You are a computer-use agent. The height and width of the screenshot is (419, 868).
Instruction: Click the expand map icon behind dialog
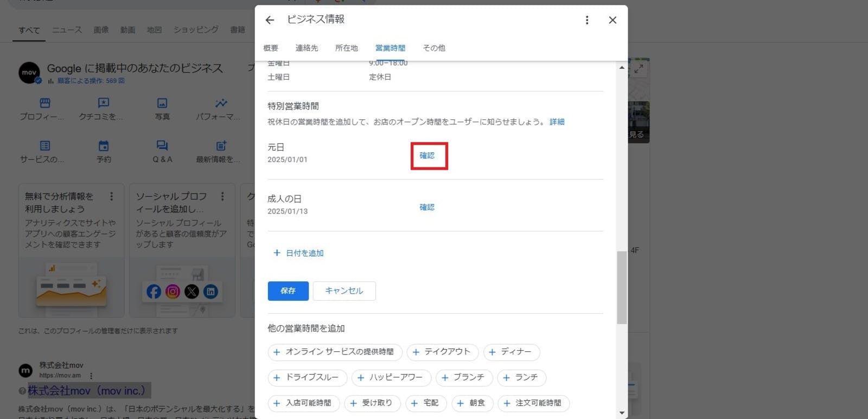tap(639, 69)
